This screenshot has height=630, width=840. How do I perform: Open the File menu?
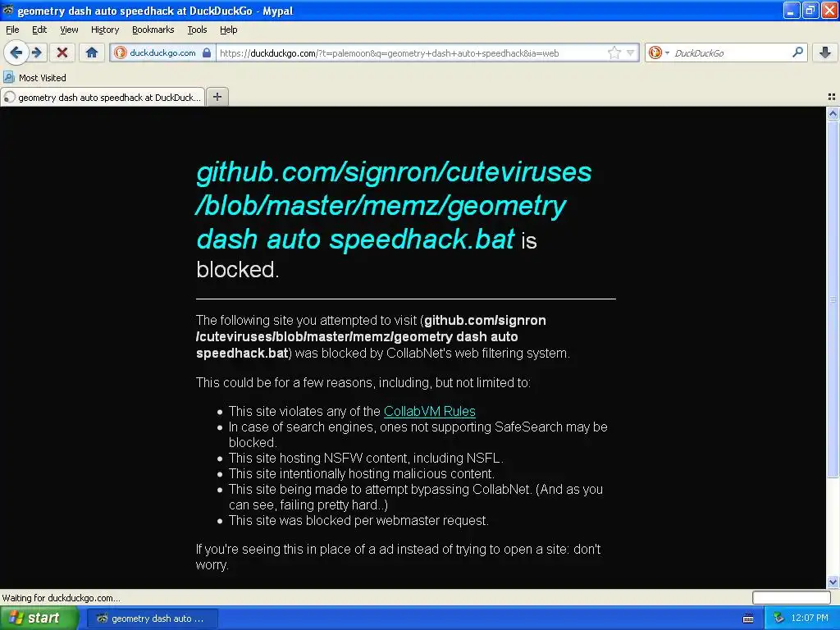click(12, 30)
